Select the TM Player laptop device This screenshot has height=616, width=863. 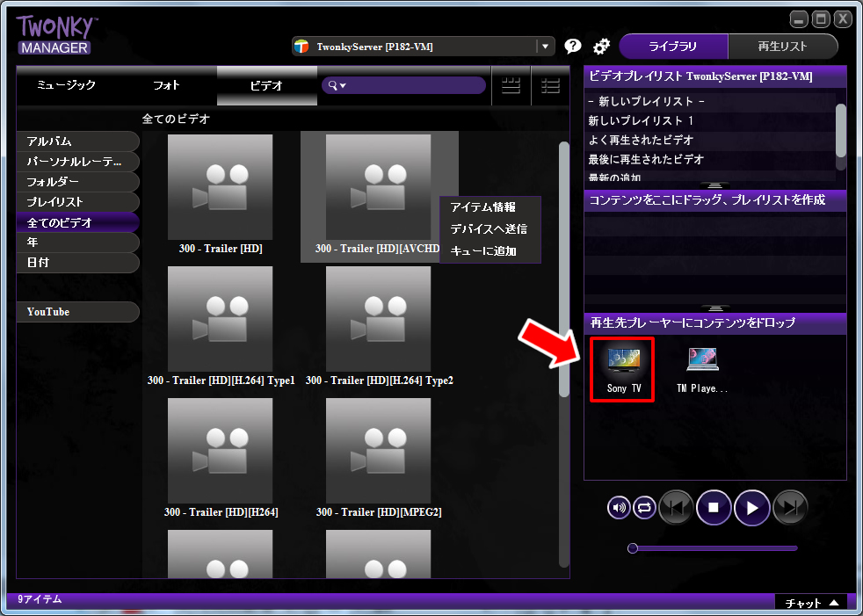702,368
